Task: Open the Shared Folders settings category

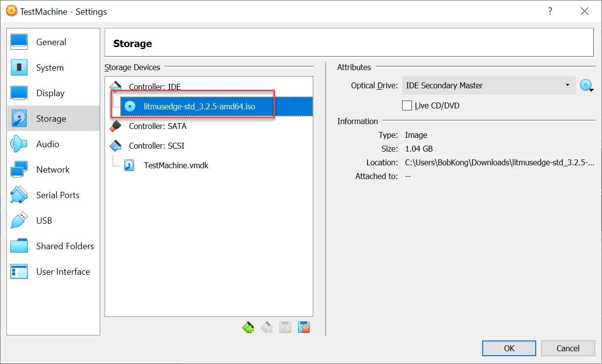Action: coord(53,246)
